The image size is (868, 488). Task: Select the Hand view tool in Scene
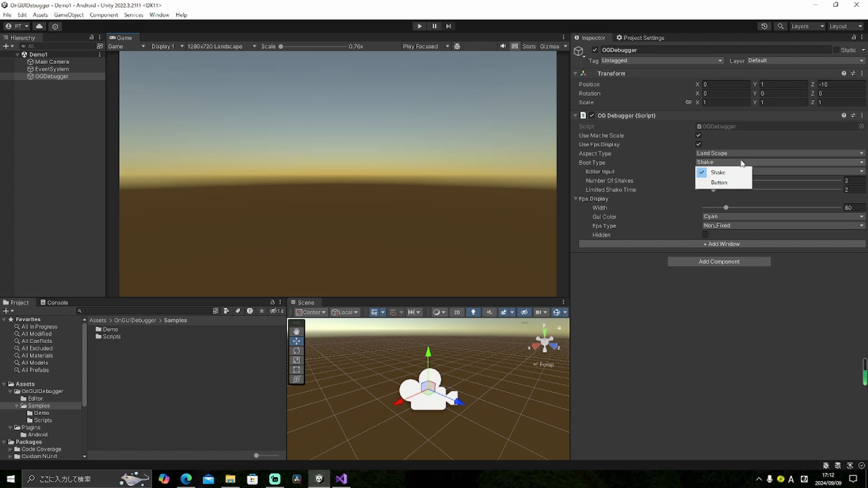297,331
